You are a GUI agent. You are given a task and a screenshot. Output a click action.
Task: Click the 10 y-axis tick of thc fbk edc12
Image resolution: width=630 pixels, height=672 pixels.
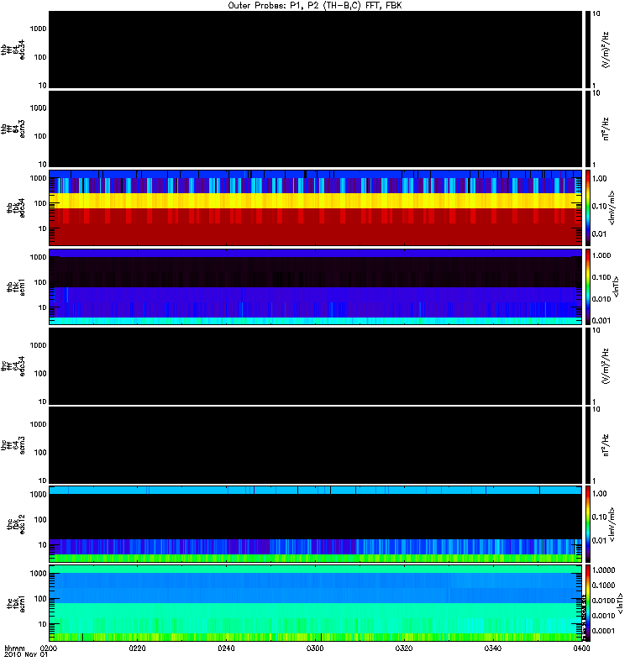click(43, 544)
